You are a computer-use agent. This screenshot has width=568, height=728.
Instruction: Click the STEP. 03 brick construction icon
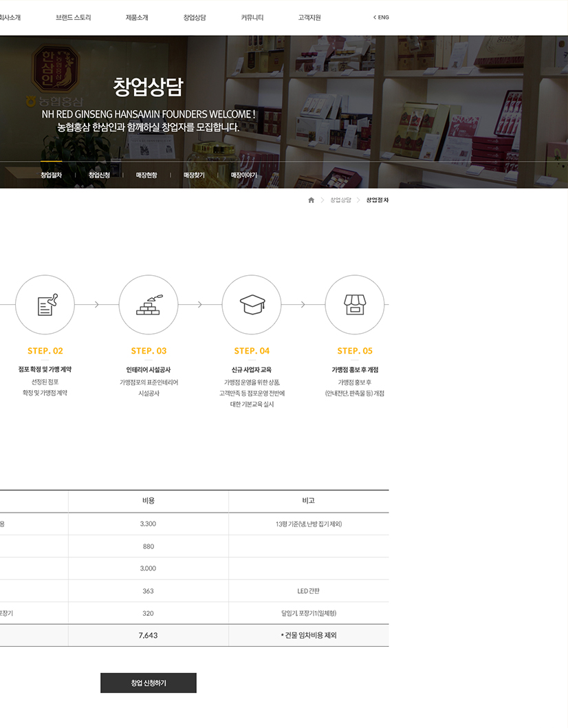149,305
